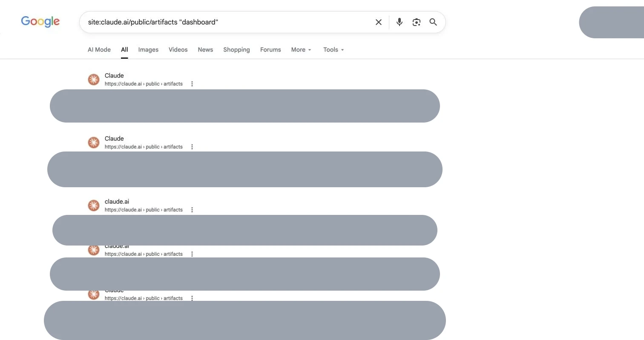
Task: Click favicon of third result claude.ai
Action: click(x=94, y=206)
